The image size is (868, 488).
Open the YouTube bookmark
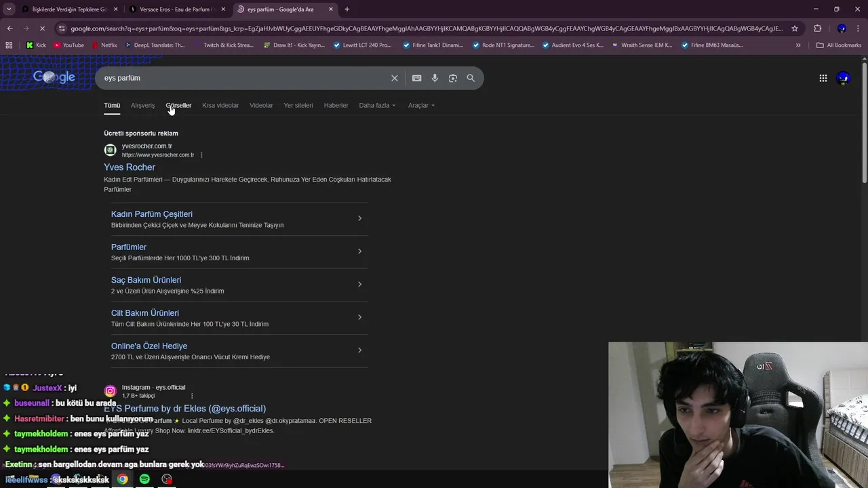tap(68, 45)
